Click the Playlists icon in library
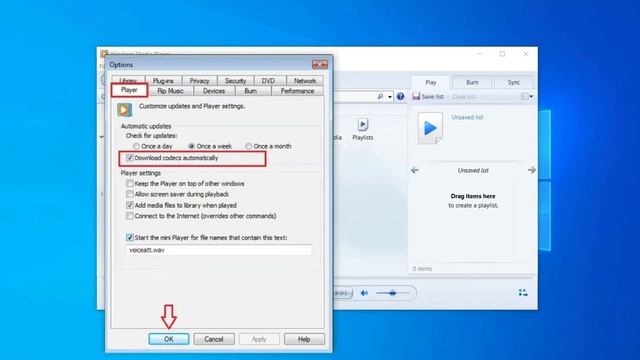The image size is (640, 360). point(362,124)
